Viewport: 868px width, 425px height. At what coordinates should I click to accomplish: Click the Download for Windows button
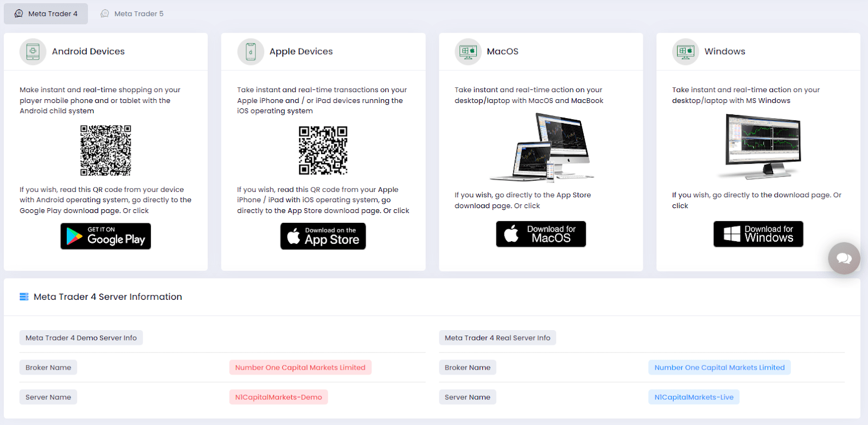click(x=758, y=234)
